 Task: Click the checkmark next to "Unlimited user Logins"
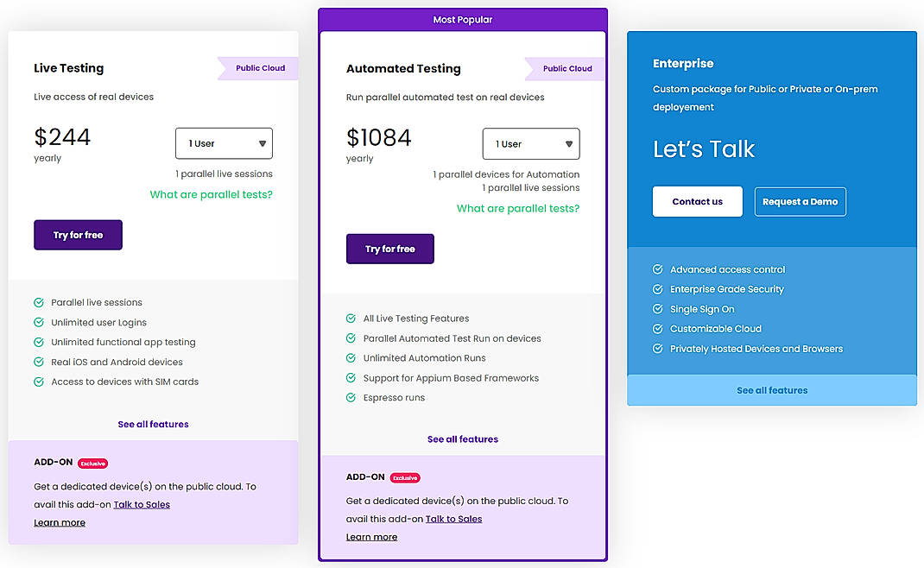[38, 322]
